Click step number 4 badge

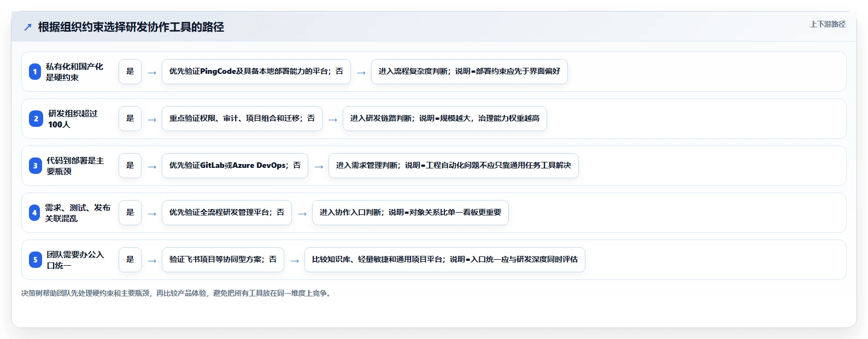click(34, 213)
